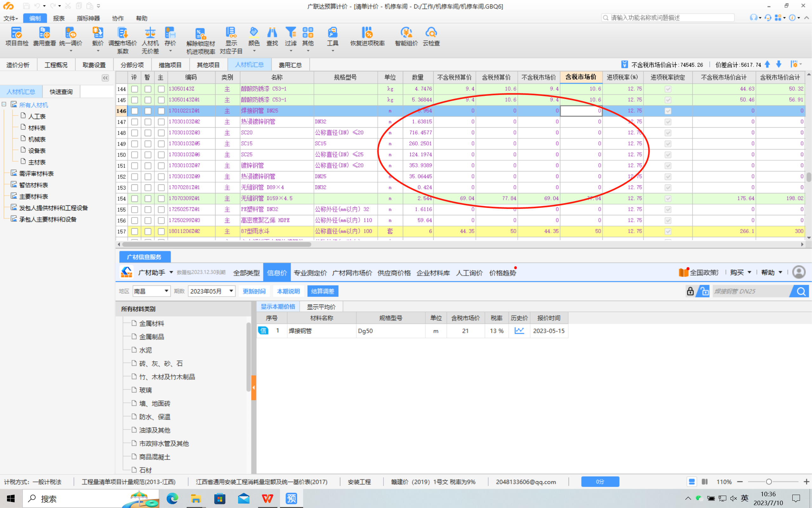Switch to 显示平均价 tab

(321, 307)
